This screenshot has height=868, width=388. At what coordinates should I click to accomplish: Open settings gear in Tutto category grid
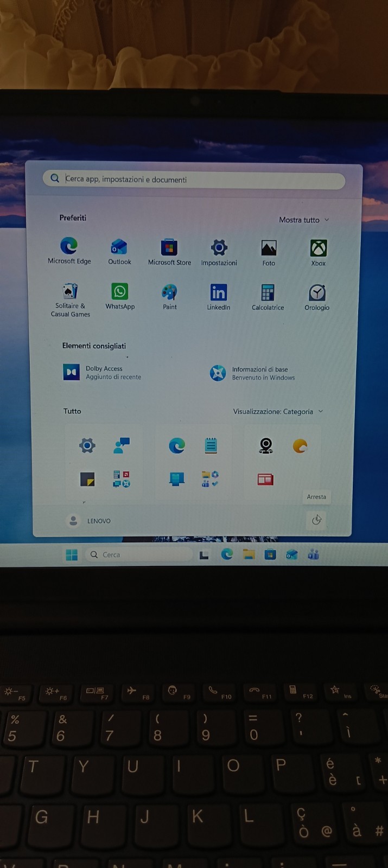click(x=87, y=446)
